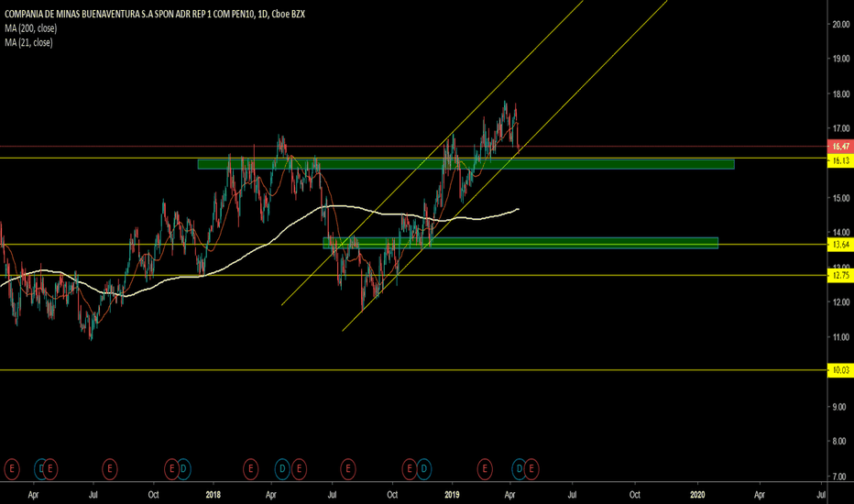Select the yellow 13.64 price label

pos(840,245)
